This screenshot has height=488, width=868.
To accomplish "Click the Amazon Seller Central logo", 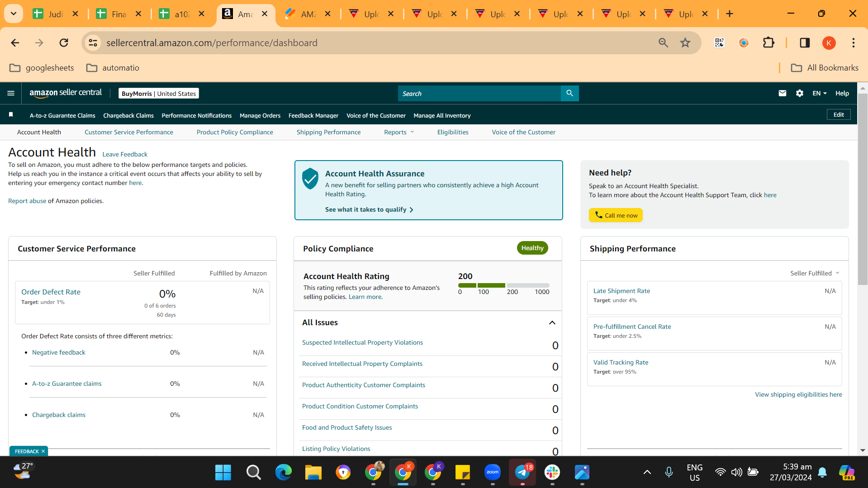I will tap(66, 93).
